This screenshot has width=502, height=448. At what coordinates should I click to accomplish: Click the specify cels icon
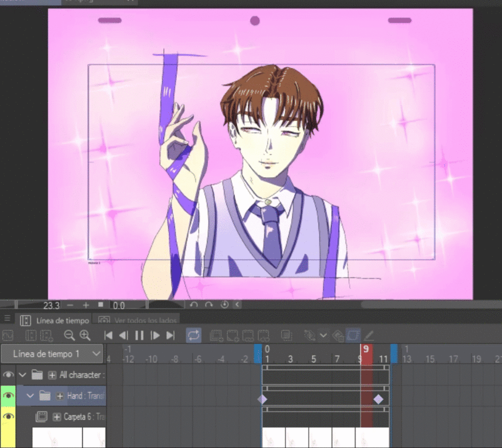click(248, 336)
